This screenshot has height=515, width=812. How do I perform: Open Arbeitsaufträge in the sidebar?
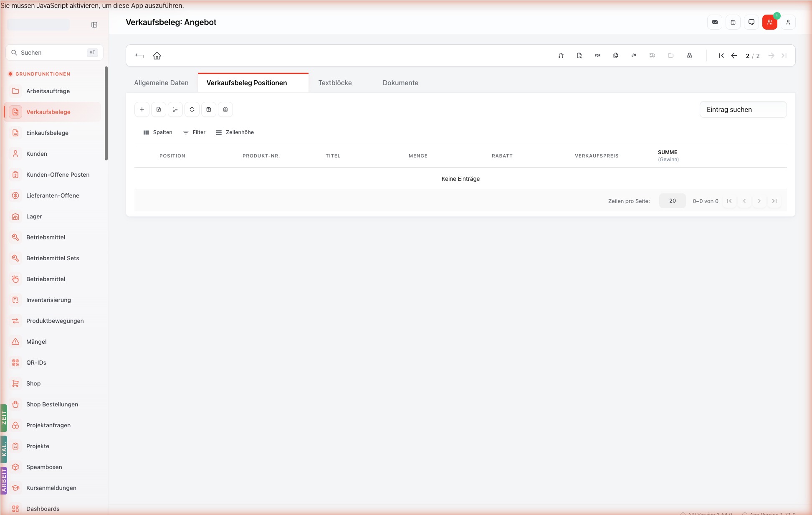point(52,91)
